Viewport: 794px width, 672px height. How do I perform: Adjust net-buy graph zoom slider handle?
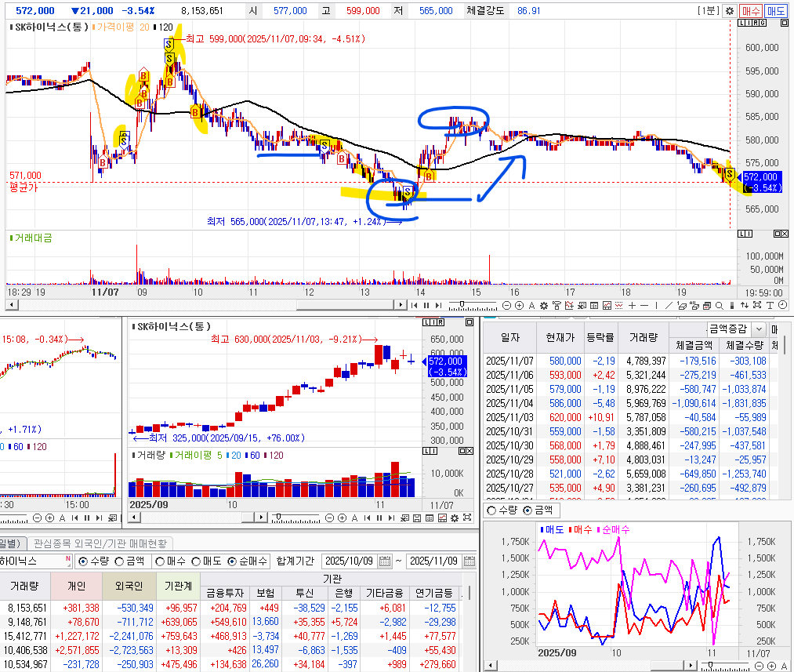coord(711,664)
